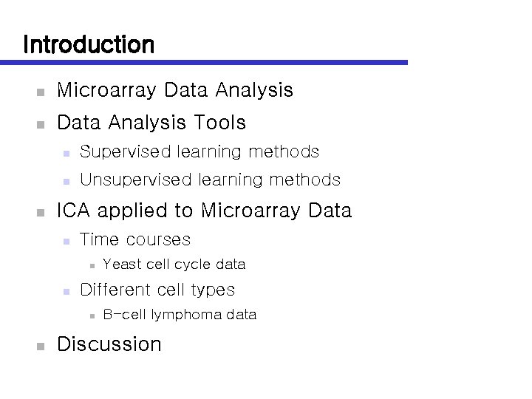Screen dimensions: 532x399
Task: Click 'Yeast cell cycle data' text
Action: 174,265
